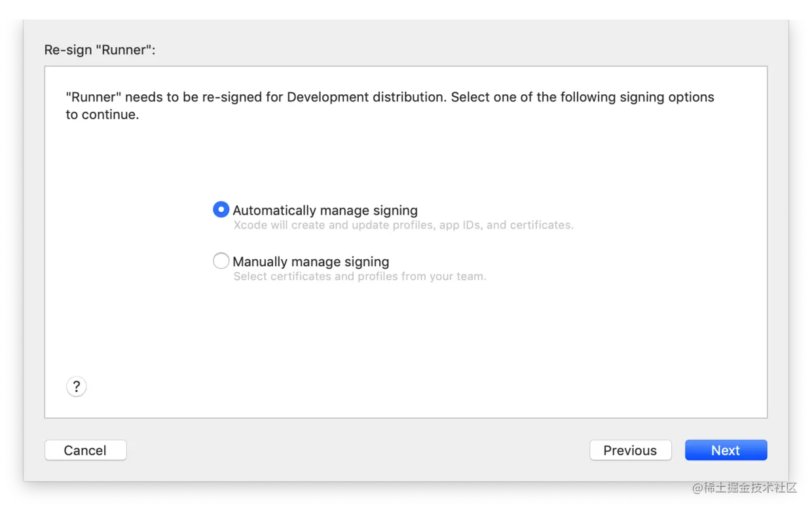
Task: Click the Cancel button
Action: [85, 450]
